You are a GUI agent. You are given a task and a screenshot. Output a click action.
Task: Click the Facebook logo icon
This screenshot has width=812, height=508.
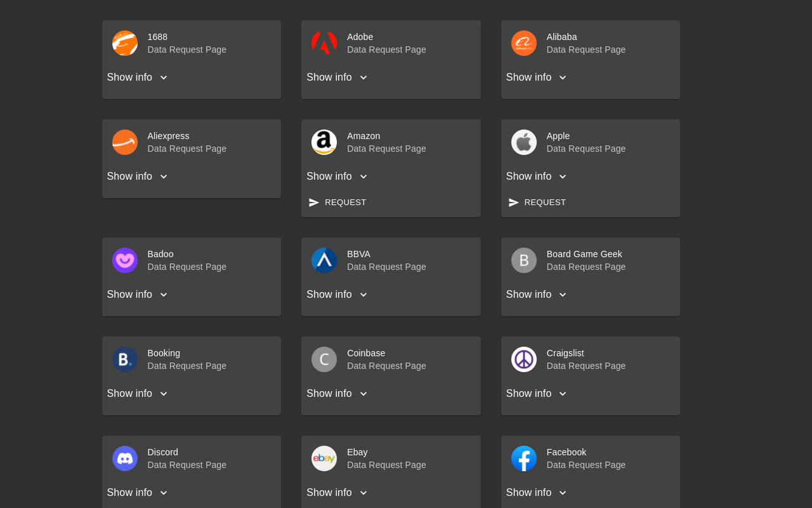(x=524, y=458)
